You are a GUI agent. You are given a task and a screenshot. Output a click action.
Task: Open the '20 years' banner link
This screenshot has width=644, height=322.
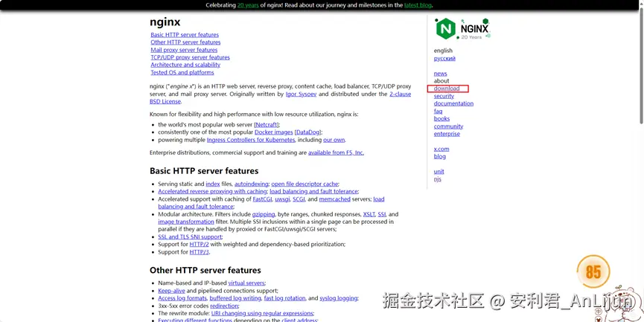point(248,5)
